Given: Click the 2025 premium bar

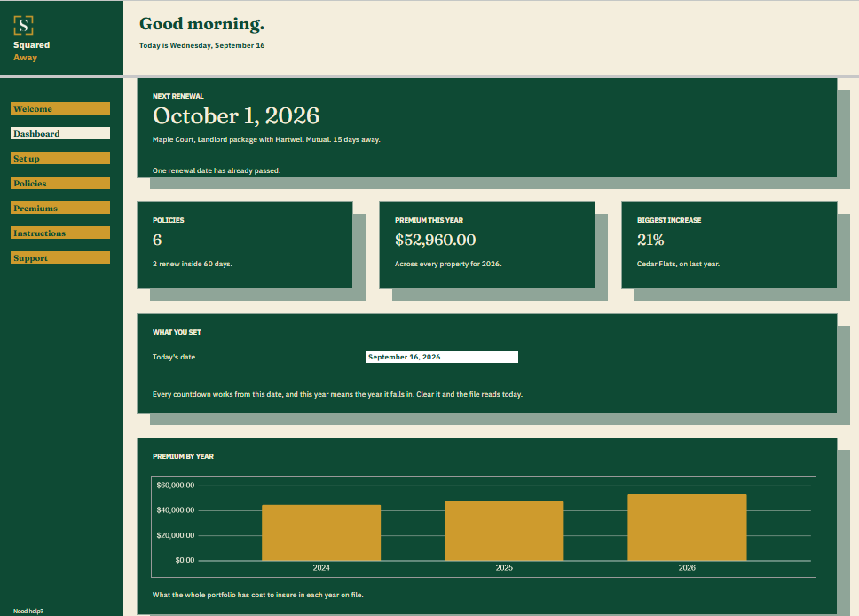Looking at the screenshot, I should [504, 531].
